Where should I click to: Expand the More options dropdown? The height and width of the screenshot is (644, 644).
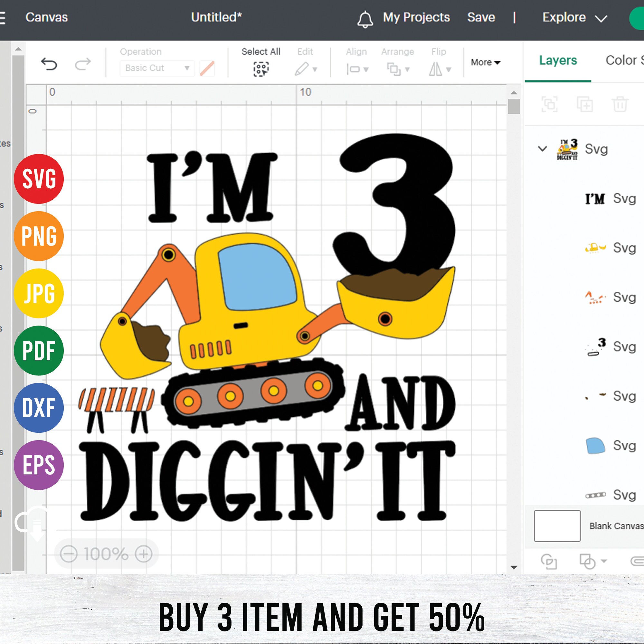coord(485,62)
